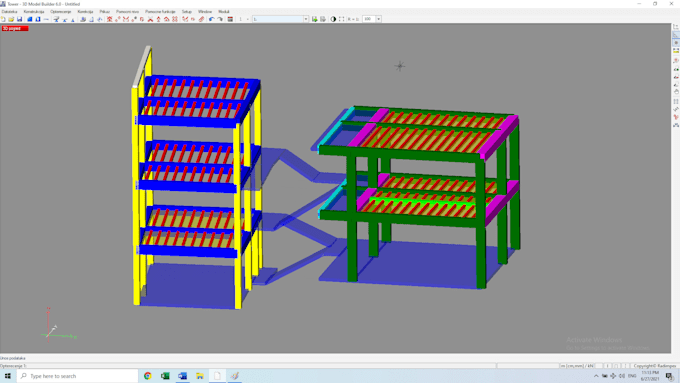Open the Konstrukcija menu
This screenshot has height=383, width=680.
click(x=33, y=12)
